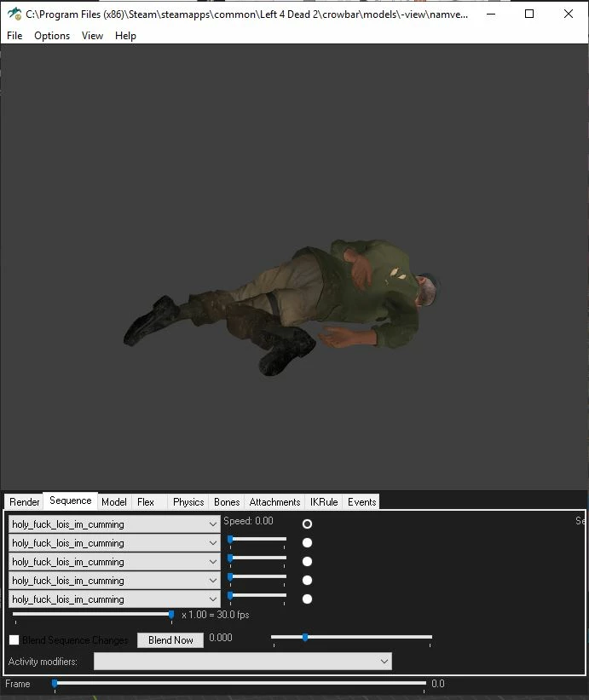
Task: Expand the fifth sequence dropdown
Action: click(114, 599)
